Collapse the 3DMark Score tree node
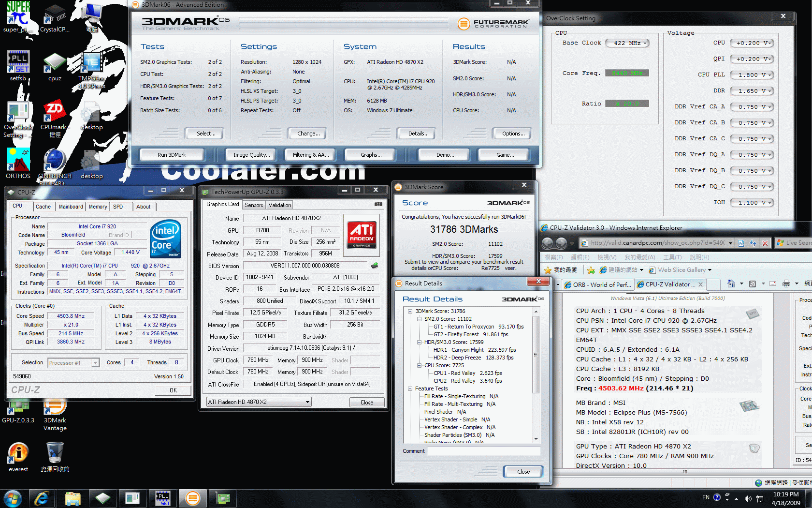This screenshot has width=812, height=508. click(x=410, y=311)
